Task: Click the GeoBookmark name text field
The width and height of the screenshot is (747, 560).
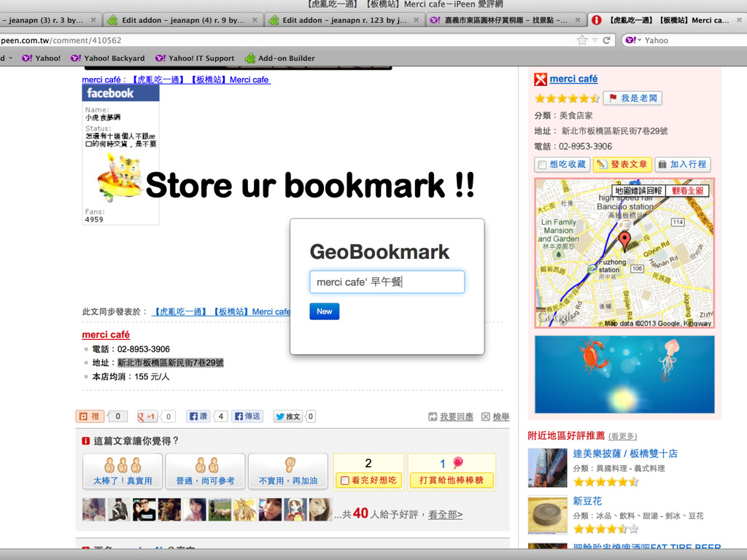Action: coord(387,282)
